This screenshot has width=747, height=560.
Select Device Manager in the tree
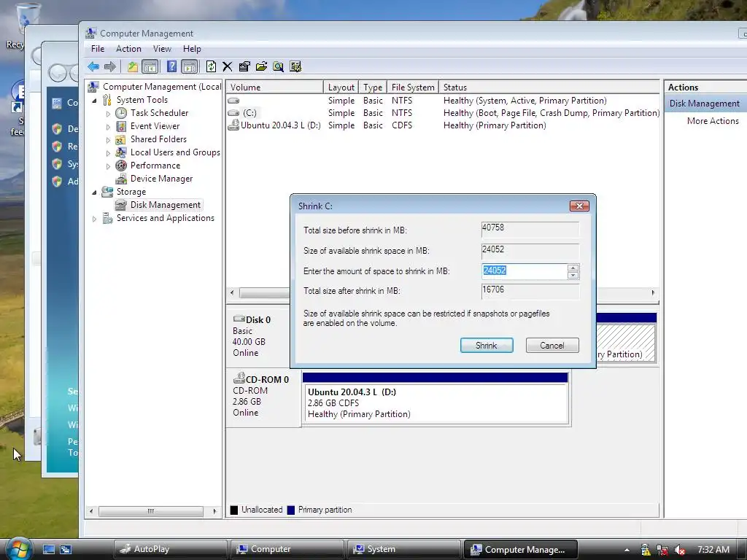(x=161, y=179)
